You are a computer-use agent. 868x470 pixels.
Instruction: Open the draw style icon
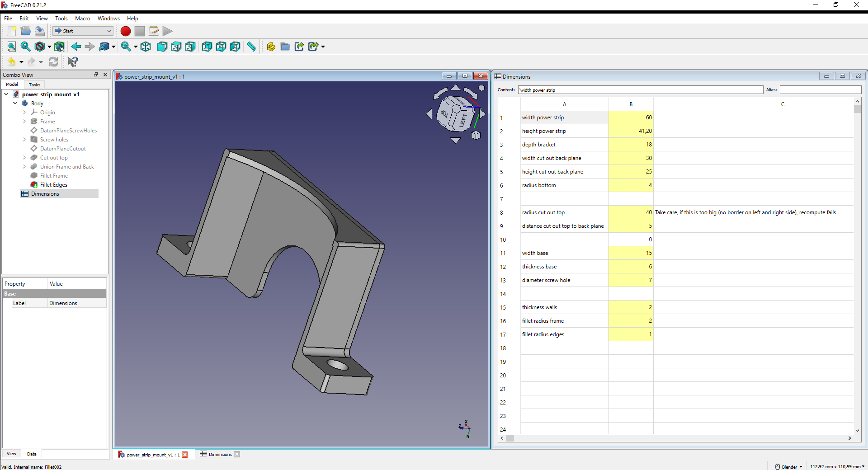click(x=40, y=47)
